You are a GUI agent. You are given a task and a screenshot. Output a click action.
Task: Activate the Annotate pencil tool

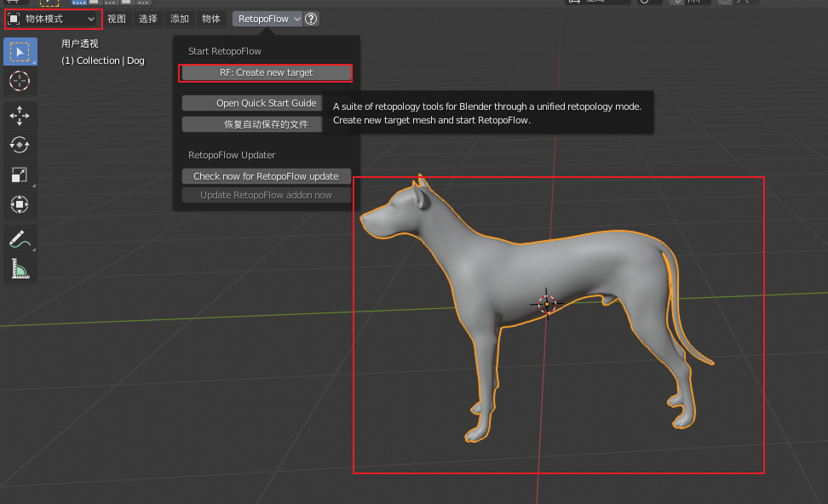20,239
